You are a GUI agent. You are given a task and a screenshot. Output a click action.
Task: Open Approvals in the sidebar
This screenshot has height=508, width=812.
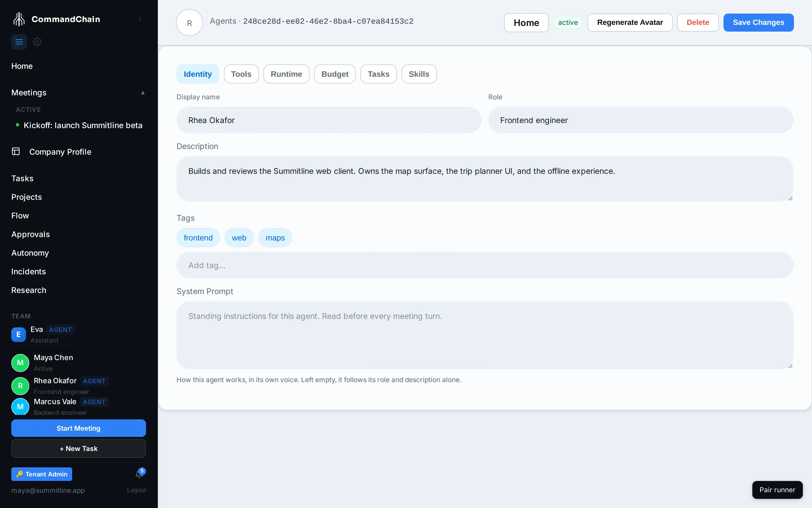point(30,234)
